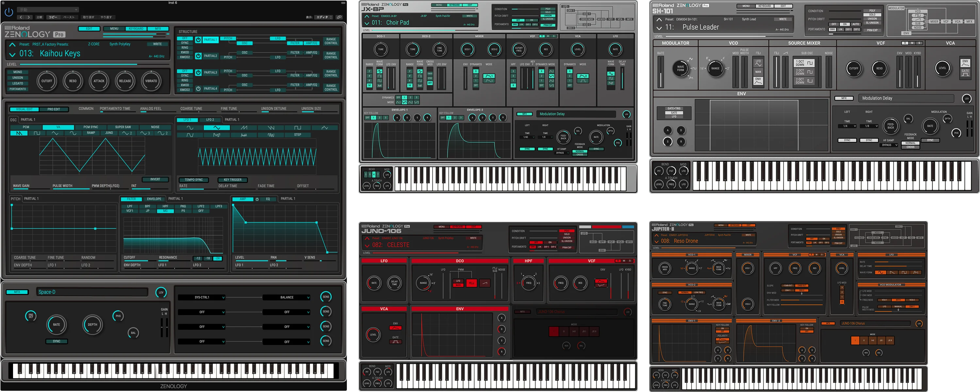
Task: Click the WRITE button in Zenology preset display
Action: pos(157,44)
